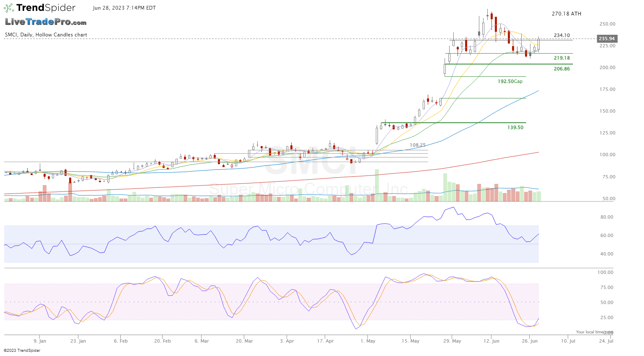
Task: Click 225.00 on the price axis
Action: [x=608, y=46]
